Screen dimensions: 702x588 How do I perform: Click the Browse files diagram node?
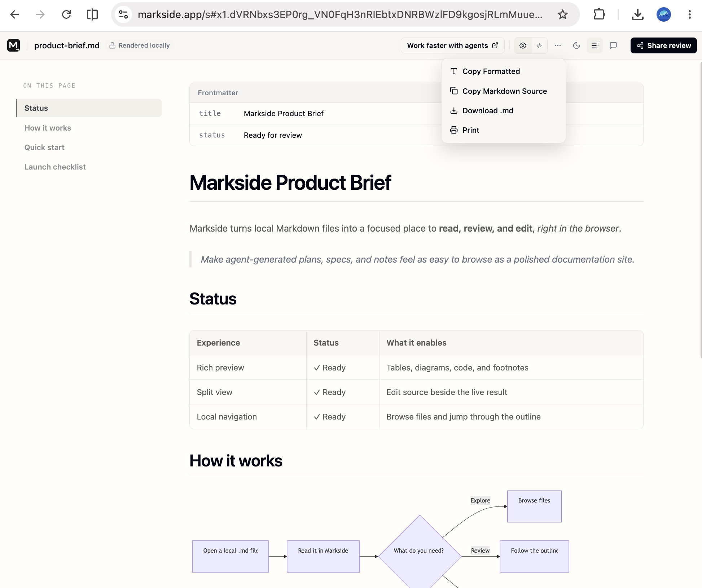534,506
